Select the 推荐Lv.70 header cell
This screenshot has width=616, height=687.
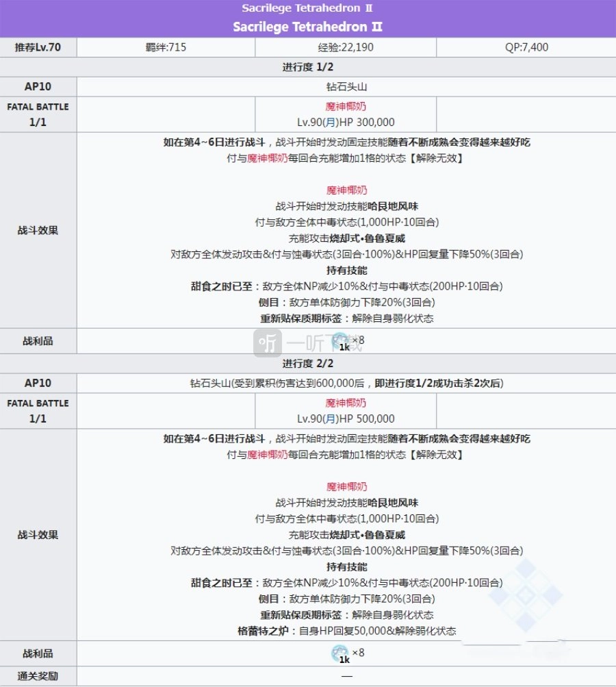click(38, 47)
